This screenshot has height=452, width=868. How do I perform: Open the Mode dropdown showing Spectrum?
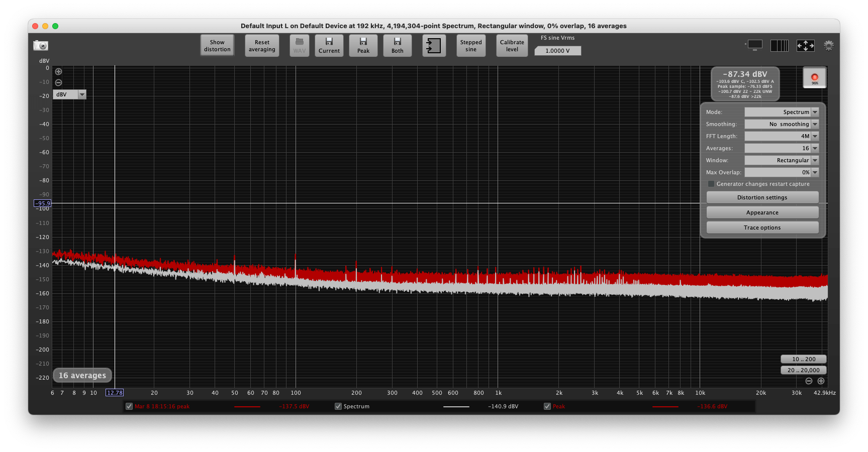(782, 112)
